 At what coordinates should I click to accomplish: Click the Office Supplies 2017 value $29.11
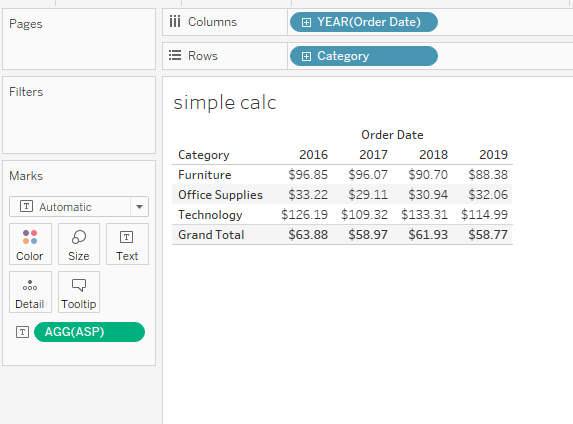click(x=368, y=194)
